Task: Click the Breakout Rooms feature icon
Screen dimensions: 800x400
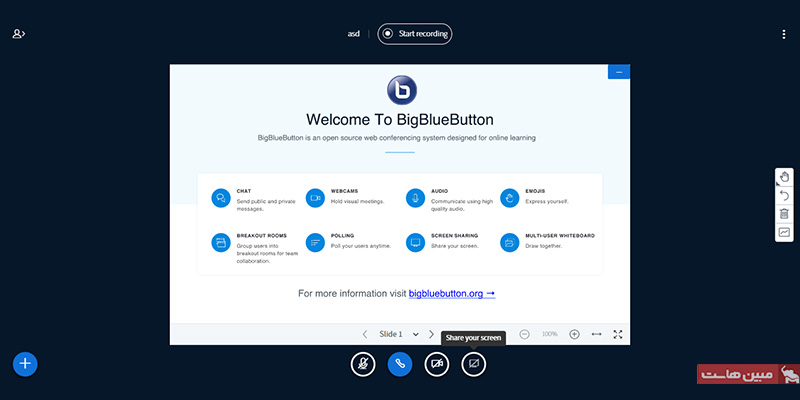Action: (x=221, y=242)
